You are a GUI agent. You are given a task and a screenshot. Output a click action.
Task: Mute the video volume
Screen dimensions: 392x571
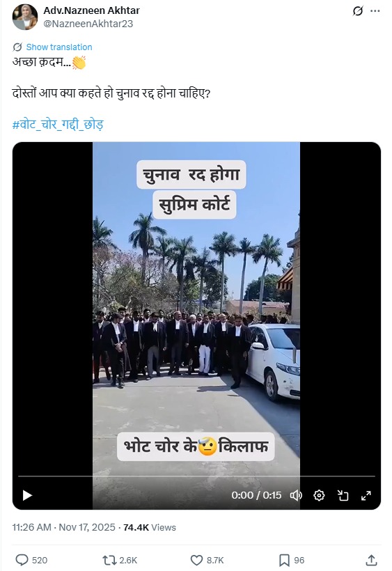295,495
